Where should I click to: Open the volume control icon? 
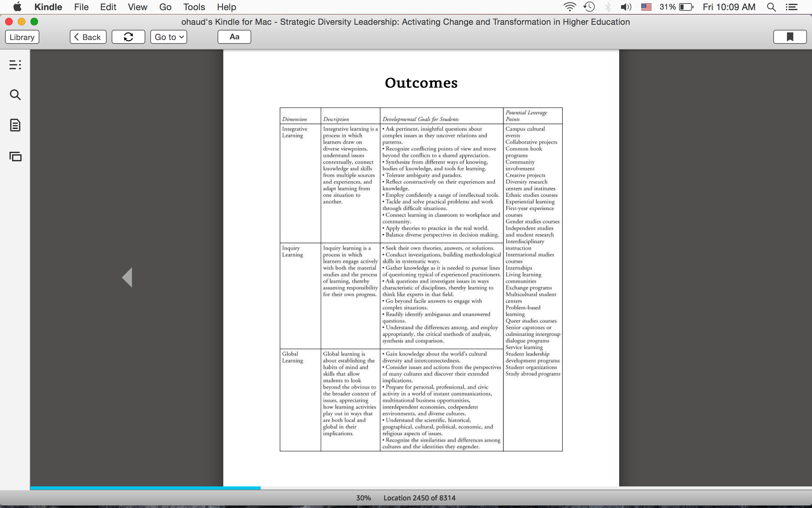(626, 7)
